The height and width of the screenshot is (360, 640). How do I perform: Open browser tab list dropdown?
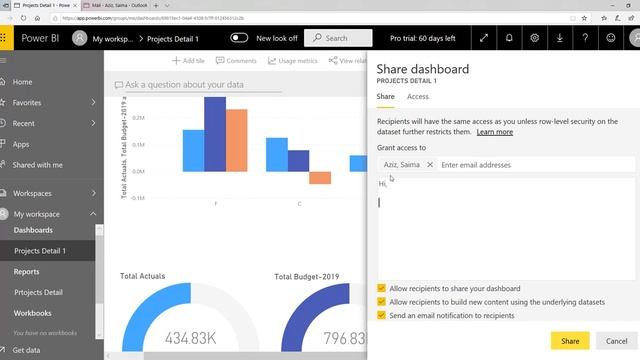[167, 6]
